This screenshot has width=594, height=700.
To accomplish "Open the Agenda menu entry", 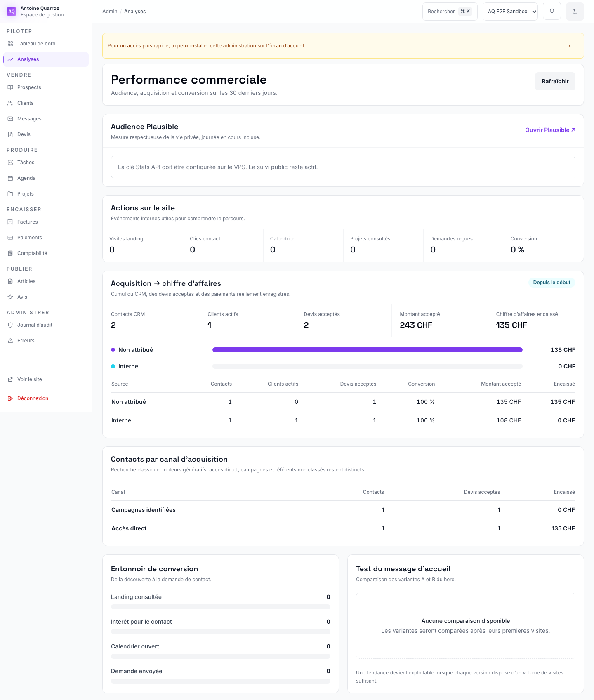I will click(46, 178).
